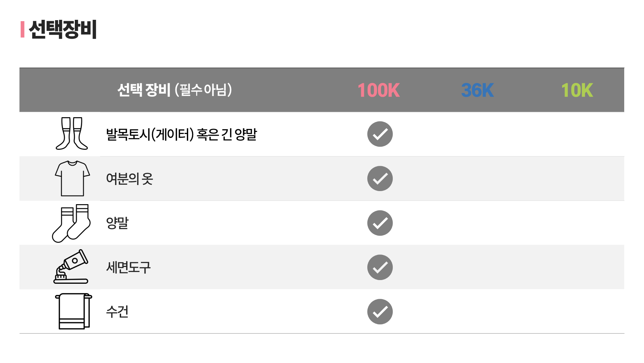This screenshot has width=644, height=363.
Task: Click the checkmark for 수건 row
Action: point(380,312)
